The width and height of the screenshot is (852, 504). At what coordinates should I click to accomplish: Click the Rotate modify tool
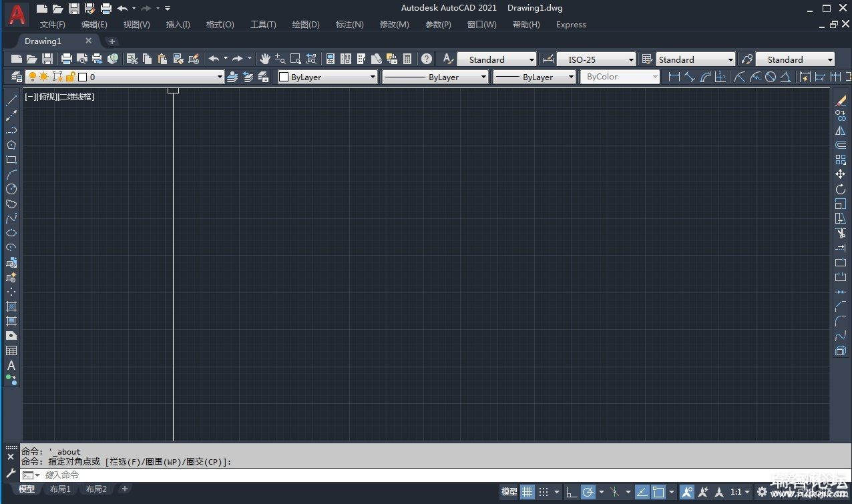[841, 189]
